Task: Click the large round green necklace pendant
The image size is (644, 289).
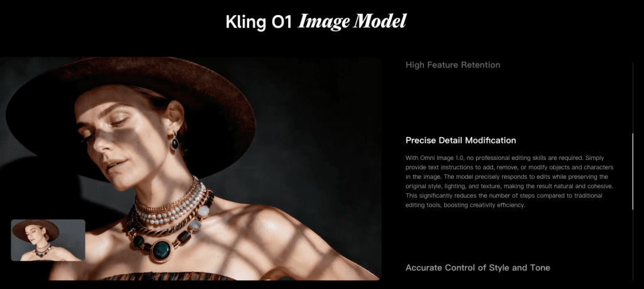Action: (x=162, y=249)
